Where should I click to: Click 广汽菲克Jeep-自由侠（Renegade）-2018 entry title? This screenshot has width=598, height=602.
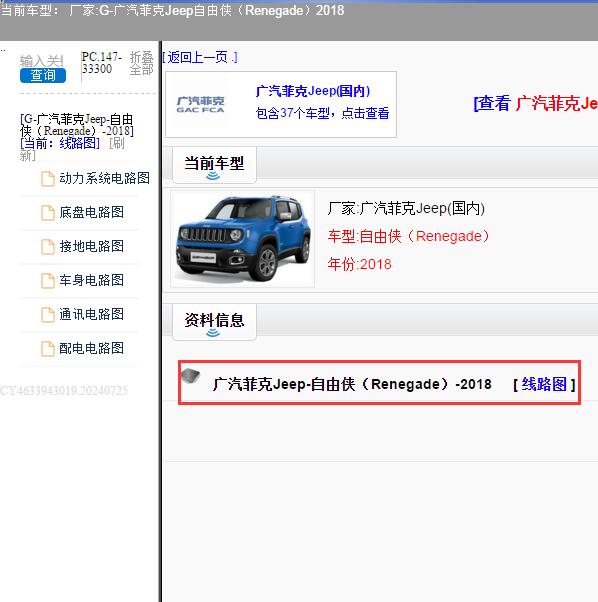tap(352, 384)
